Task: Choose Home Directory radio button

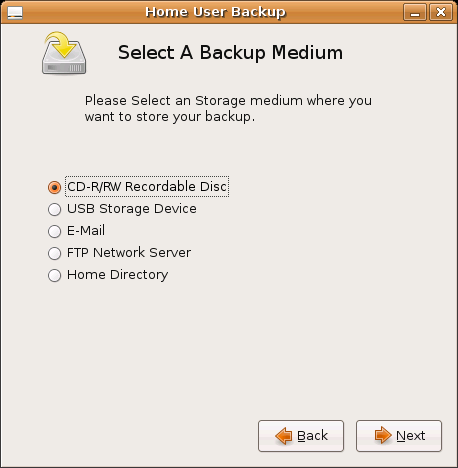Action: [x=54, y=275]
